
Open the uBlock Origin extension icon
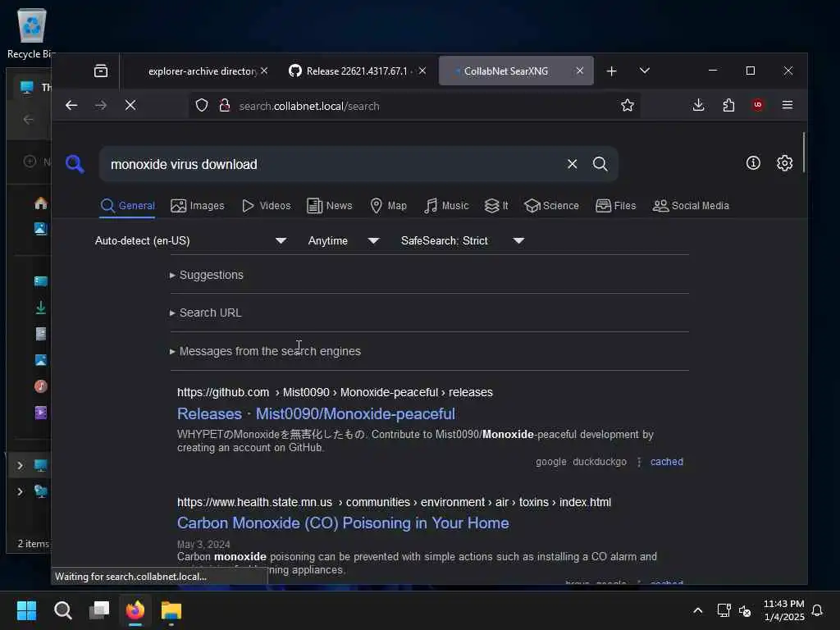point(757,105)
